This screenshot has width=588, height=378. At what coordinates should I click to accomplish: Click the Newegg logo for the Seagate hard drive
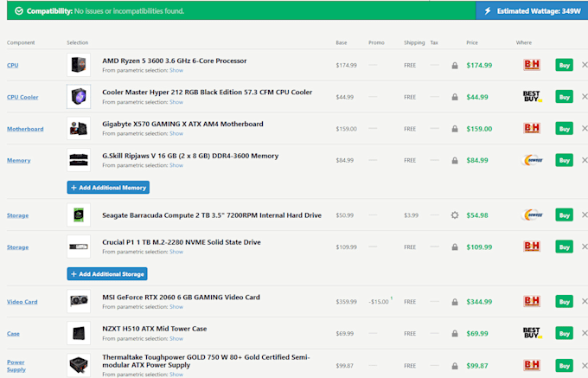533,215
